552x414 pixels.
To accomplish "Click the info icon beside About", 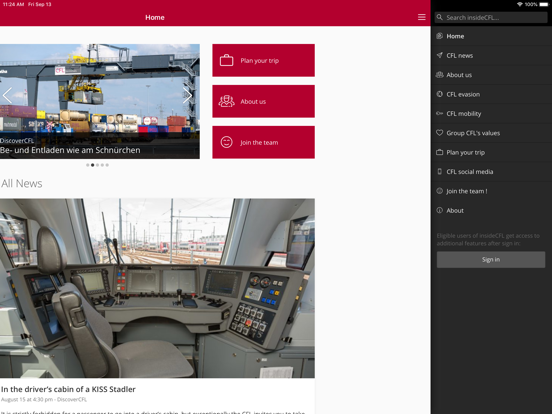I will click(439, 210).
